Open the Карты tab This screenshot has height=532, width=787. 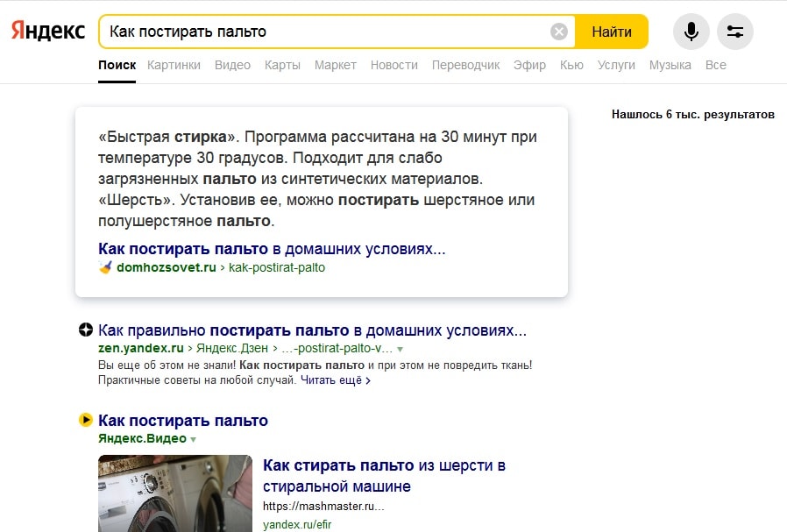(282, 65)
